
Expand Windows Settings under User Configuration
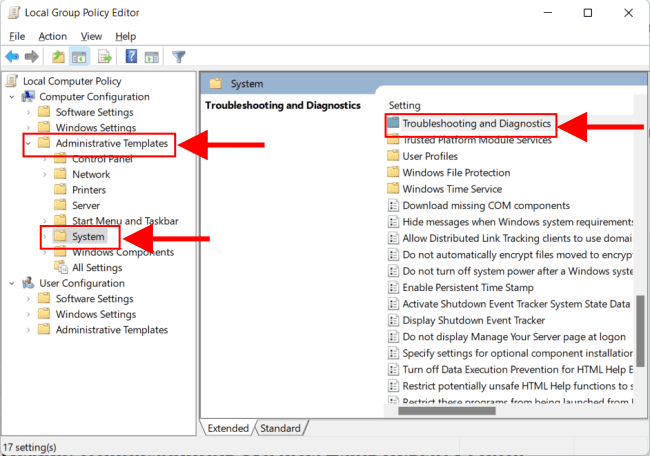28,315
